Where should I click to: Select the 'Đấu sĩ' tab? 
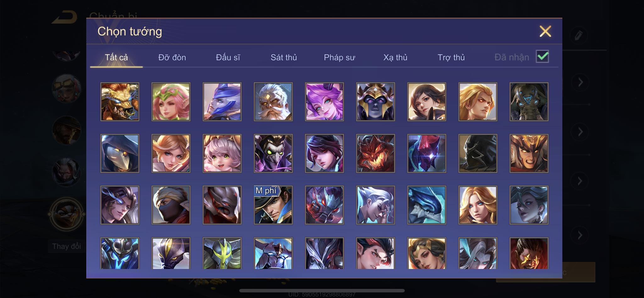pyautogui.click(x=228, y=57)
